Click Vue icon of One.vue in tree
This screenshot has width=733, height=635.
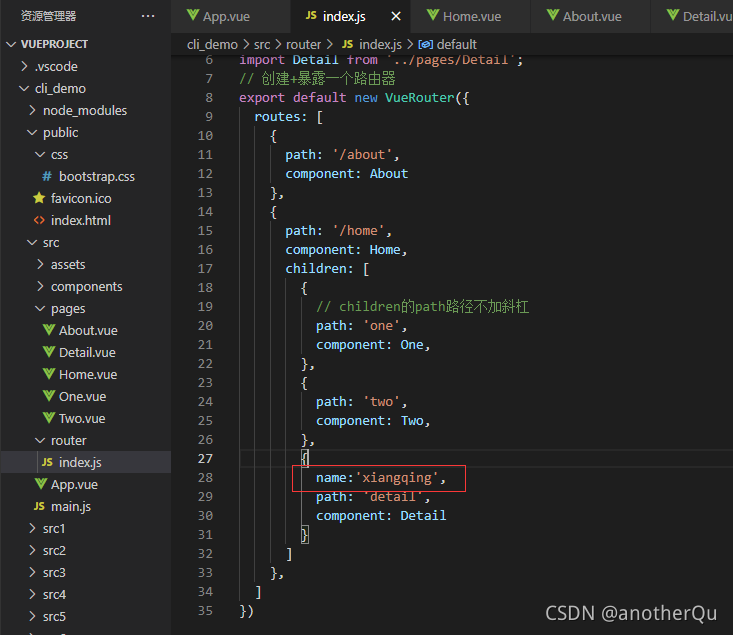click(49, 396)
